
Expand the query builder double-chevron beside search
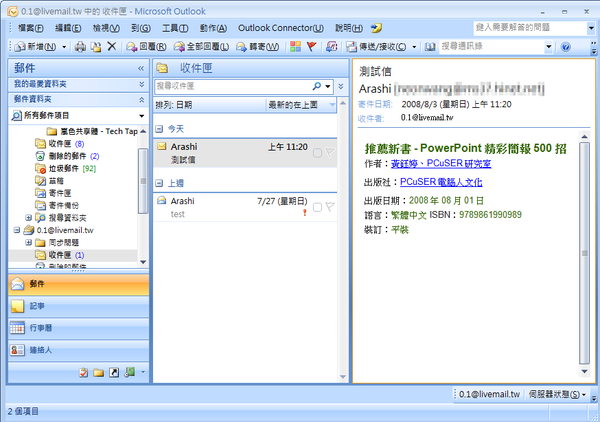pyautogui.click(x=341, y=86)
